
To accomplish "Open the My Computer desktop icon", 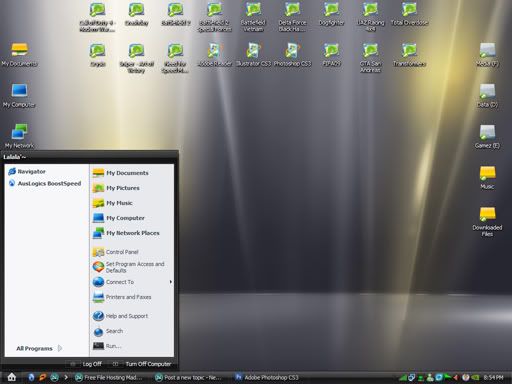I will (19, 96).
